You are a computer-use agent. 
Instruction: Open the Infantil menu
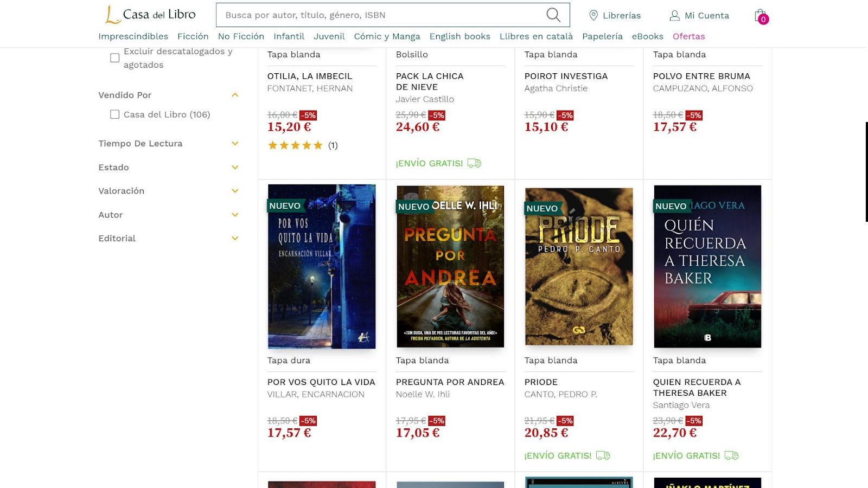coord(289,36)
